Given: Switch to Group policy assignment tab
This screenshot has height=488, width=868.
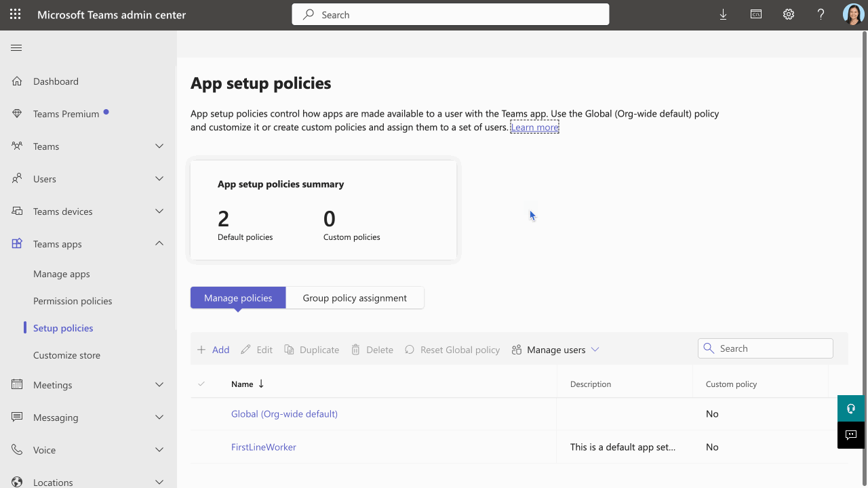Looking at the screenshot, I should [355, 298].
